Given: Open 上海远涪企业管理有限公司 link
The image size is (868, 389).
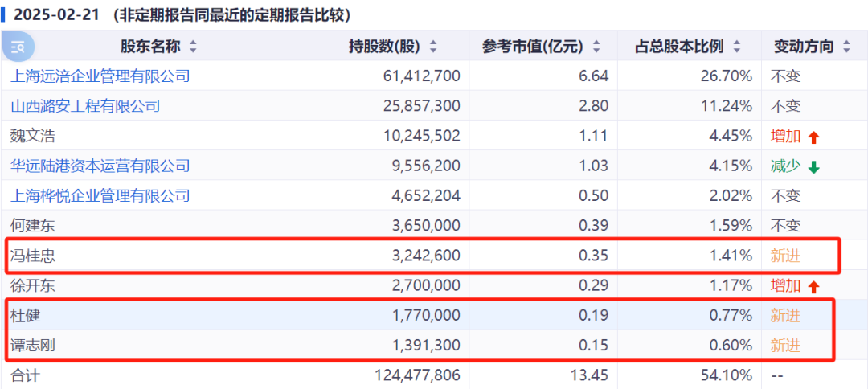Looking at the screenshot, I should pos(100,76).
